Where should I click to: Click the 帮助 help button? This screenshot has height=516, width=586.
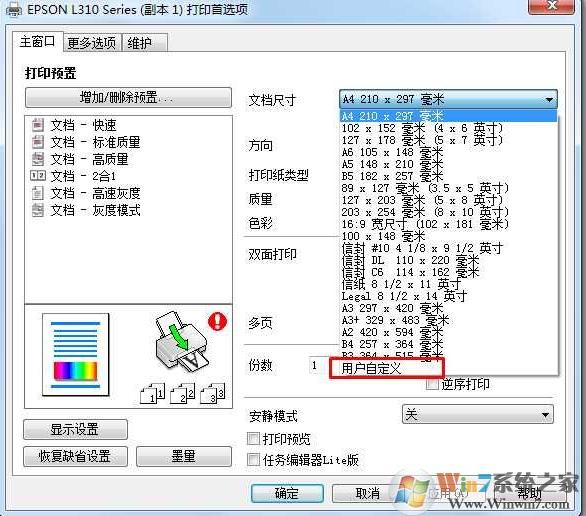pos(530,493)
